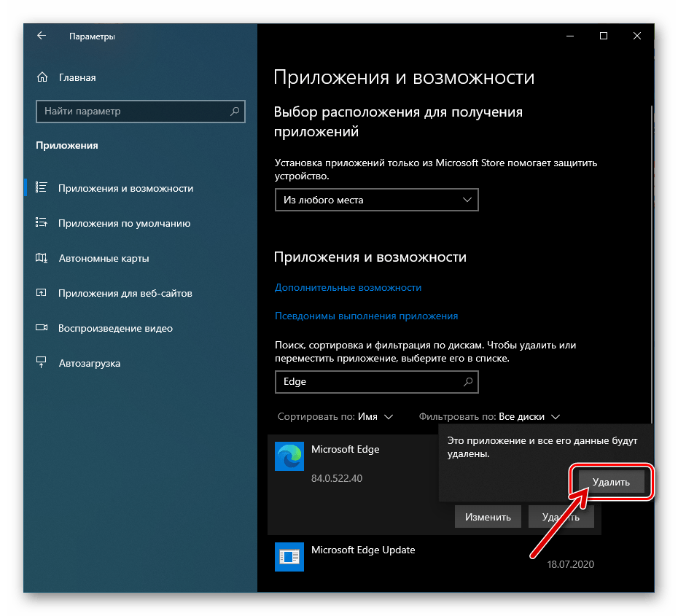
Task: Click the Автозагрузка startup icon
Action: [x=41, y=363]
